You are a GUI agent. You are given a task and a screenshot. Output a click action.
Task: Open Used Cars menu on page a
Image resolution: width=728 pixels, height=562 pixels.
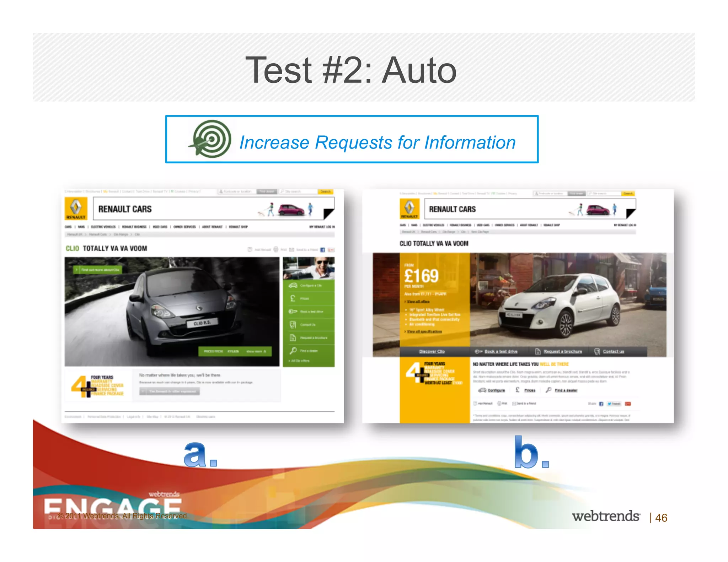(x=160, y=227)
